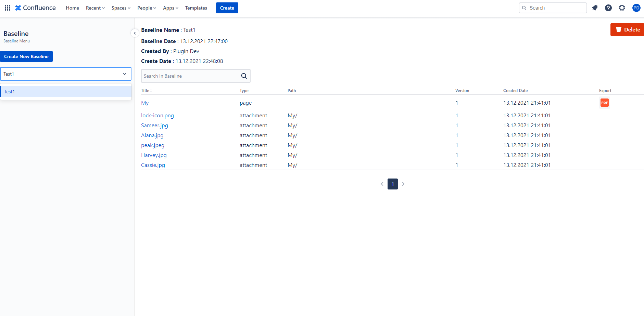The height and width of the screenshot is (316, 644).
Task: Open the Test1 baseline selector dropdown
Action: (x=66, y=74)
